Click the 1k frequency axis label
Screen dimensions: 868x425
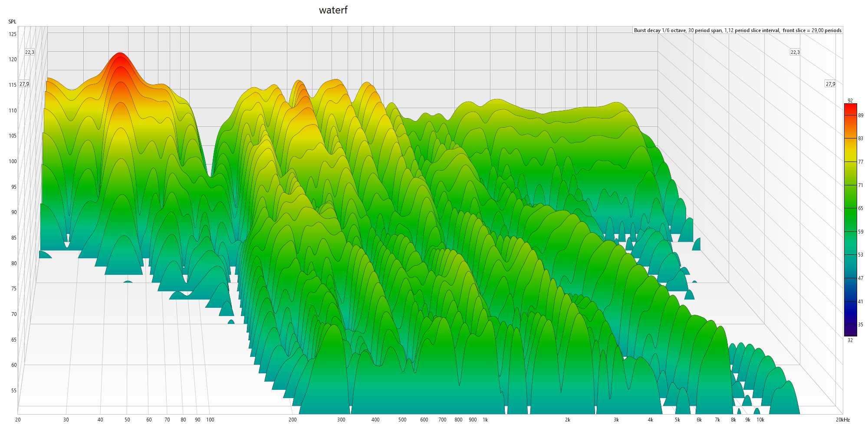485,420
